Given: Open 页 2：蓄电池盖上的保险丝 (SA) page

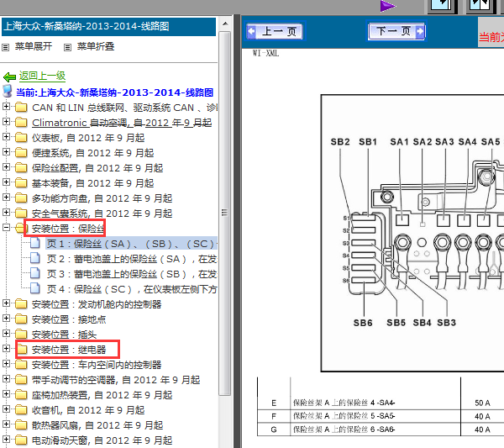Looking at the screenshot, I should click(132, 259).
